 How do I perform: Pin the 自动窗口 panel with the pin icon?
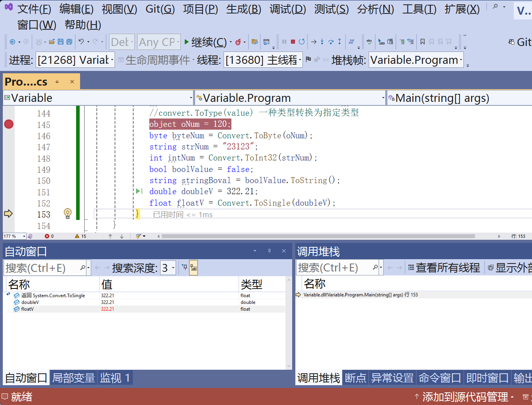(269, 251)
